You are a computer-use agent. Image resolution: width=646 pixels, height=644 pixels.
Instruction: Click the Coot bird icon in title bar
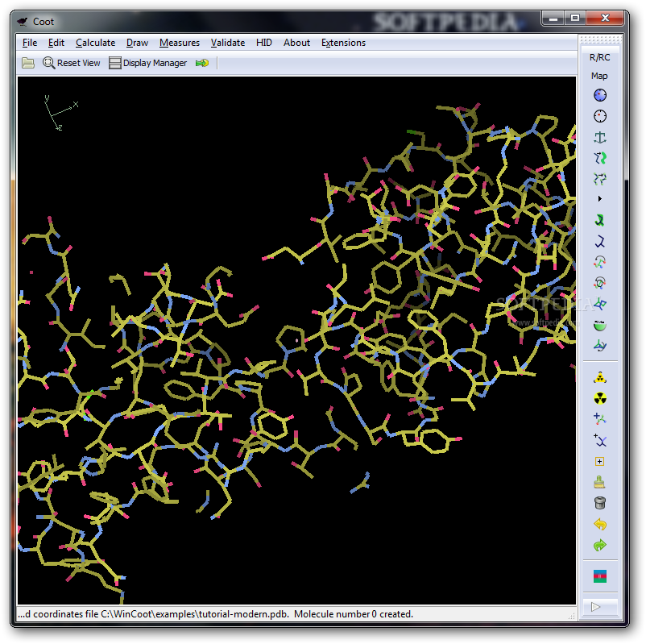pyautogui.click(x=23, y=22)
